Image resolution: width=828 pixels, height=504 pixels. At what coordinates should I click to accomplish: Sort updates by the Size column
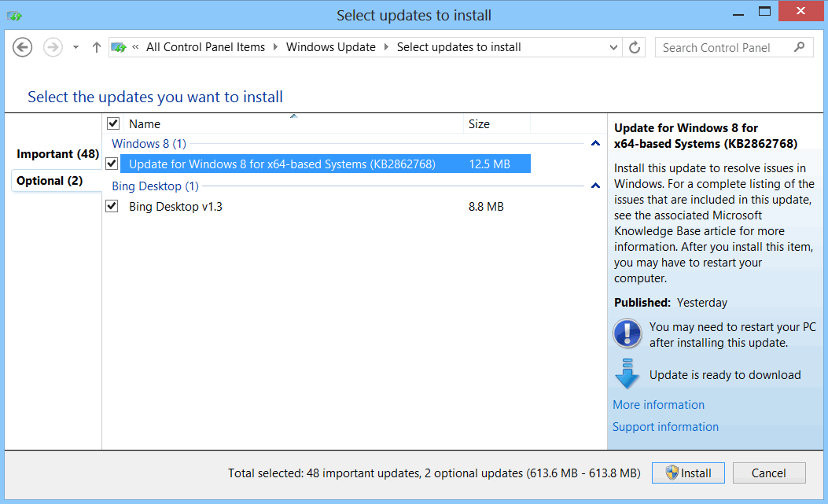(x=497, y=123)
